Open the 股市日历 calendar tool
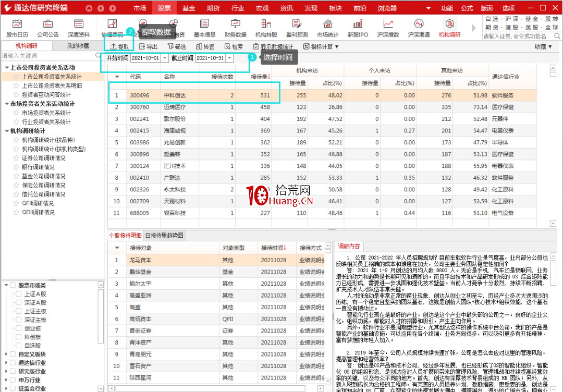Screen dimensions: 563x392 [17, 27]
